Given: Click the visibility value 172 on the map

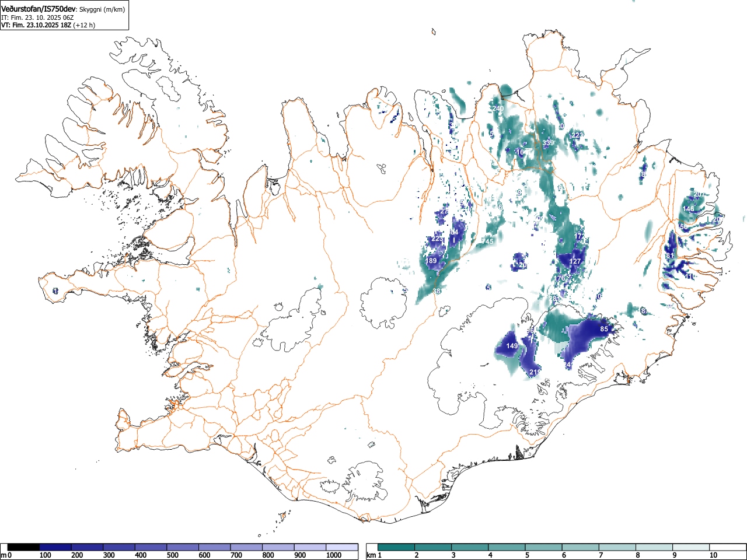Looking at the screenshot, I should [581, 236].
